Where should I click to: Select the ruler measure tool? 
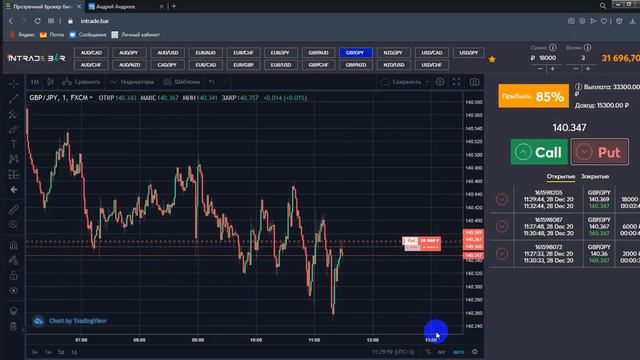coord(13,209)
